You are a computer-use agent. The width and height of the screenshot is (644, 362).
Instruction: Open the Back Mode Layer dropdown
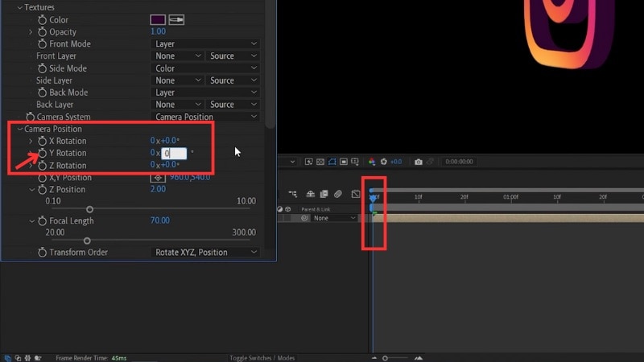coord(206,93)
